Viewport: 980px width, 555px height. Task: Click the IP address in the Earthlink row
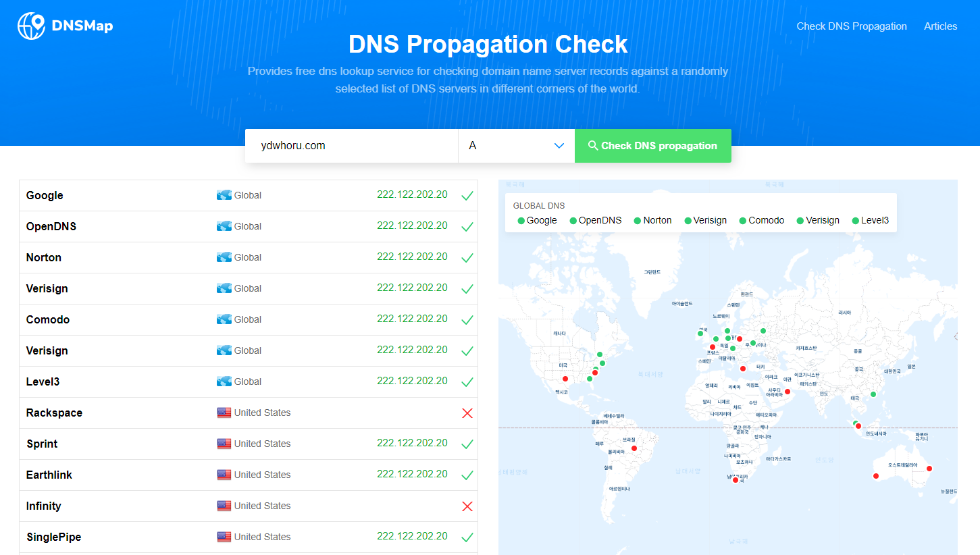click(412, 474)
